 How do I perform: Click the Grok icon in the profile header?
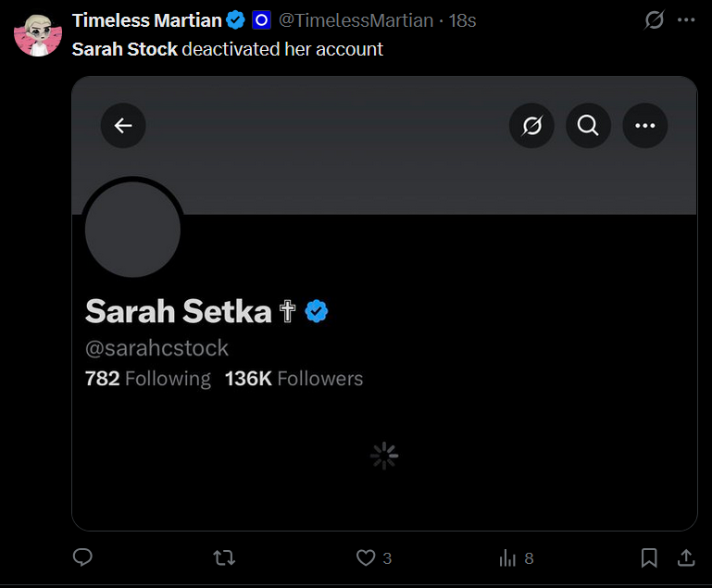tap(531, 125)
